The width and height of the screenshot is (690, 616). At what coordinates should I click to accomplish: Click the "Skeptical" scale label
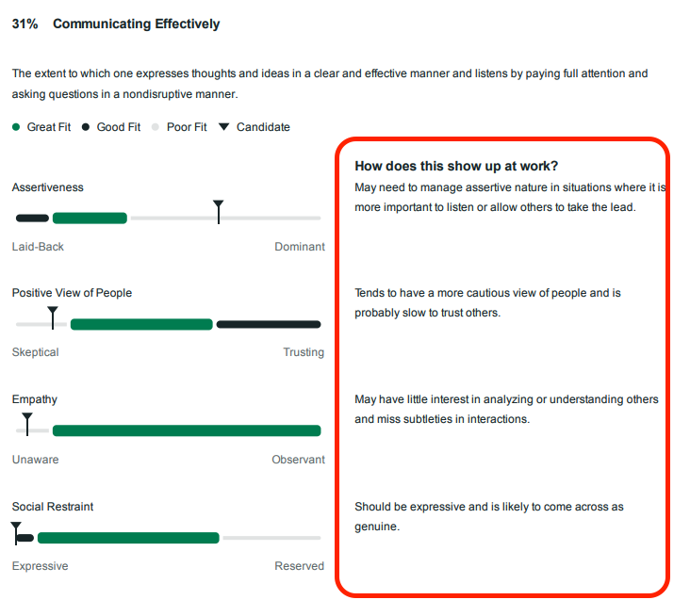tap(35, 352)
